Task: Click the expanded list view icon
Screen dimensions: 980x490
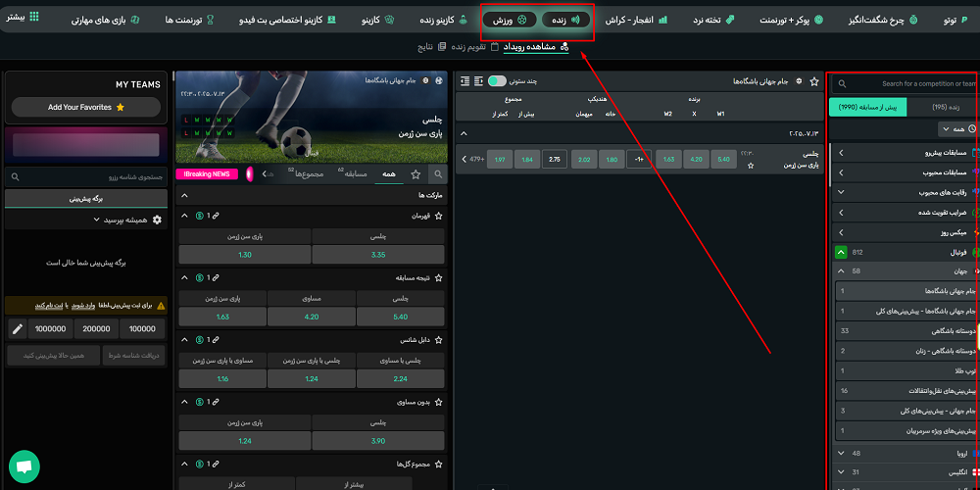Action: coord(479,81)
